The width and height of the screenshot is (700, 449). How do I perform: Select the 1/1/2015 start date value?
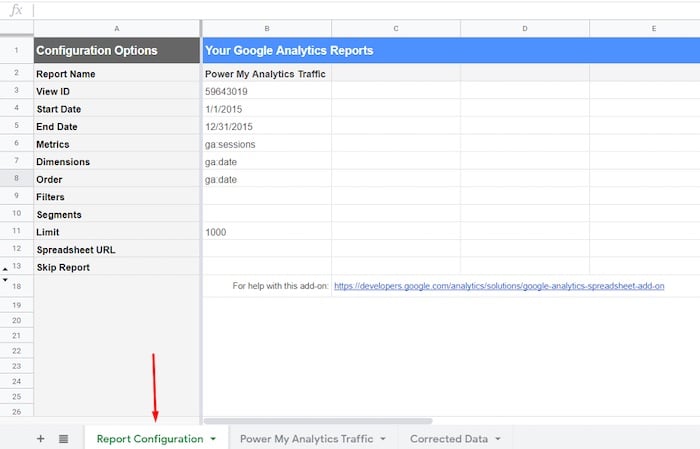tap(267, 109)
